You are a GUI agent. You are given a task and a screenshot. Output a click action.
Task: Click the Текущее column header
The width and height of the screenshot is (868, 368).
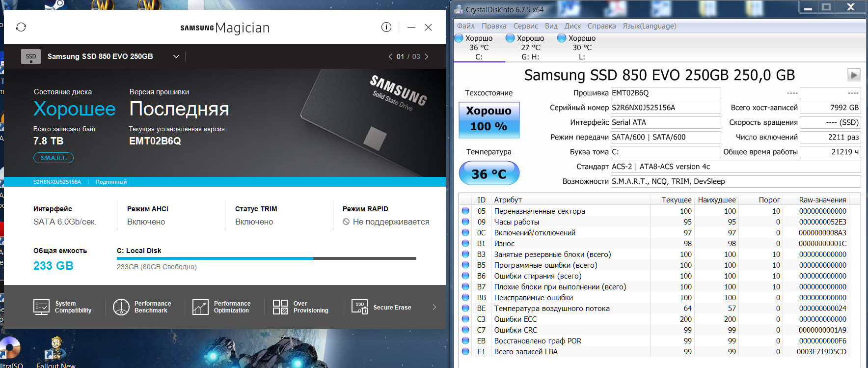tap(672, 199)
